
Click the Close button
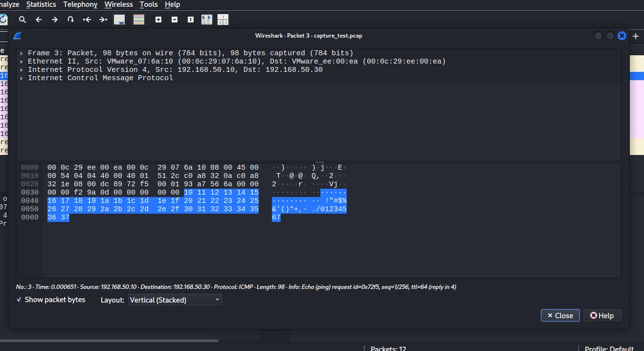click(x=560, y=315)
